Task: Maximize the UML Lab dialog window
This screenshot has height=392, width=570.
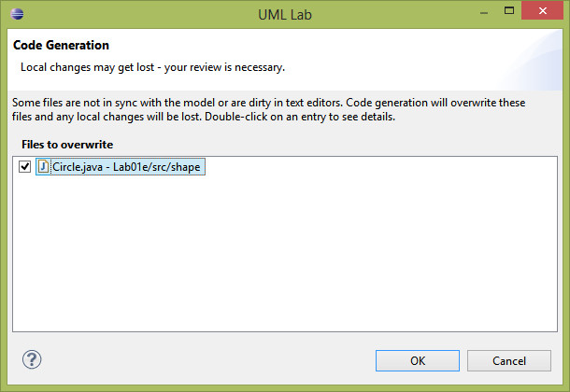Action: [x=509, y=10]
